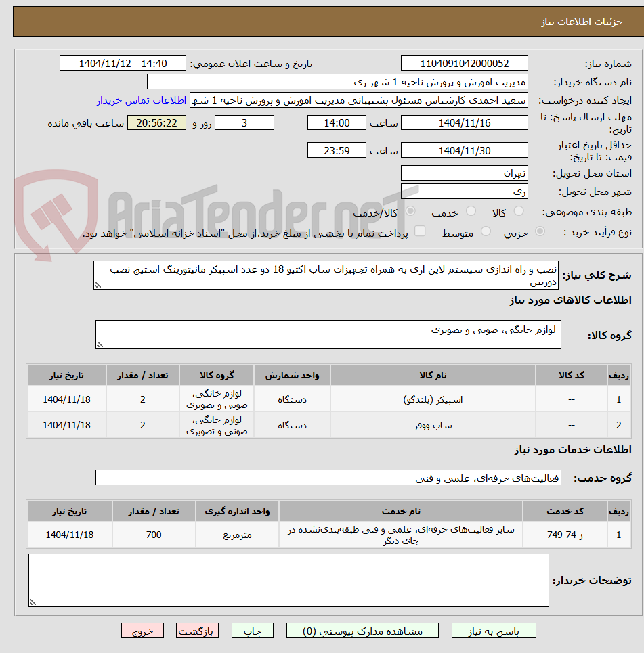Viewport: 644px width, 653px height.
Task: Open اطلاعات تماس خریدار link
Action: click(x=142, y=100)
